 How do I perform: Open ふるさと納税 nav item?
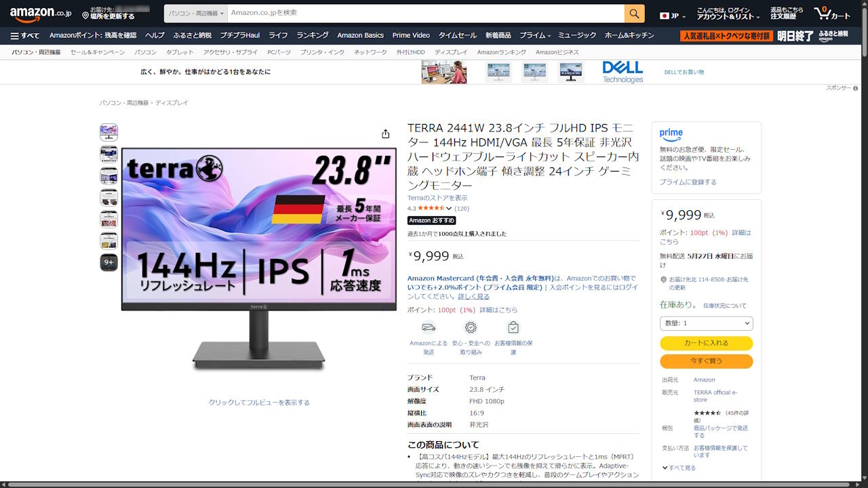coord(193,35)
